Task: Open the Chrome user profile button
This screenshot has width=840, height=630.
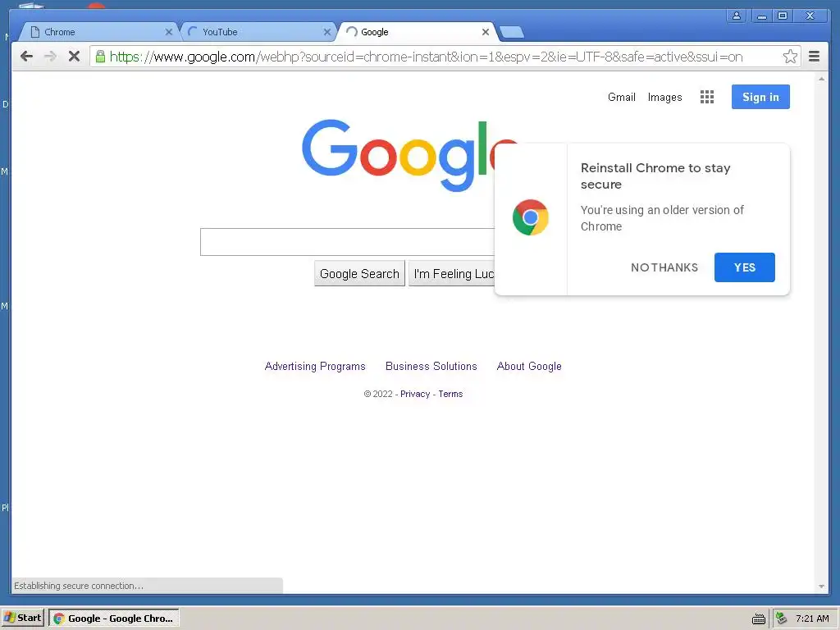Action: click(737, 16)
